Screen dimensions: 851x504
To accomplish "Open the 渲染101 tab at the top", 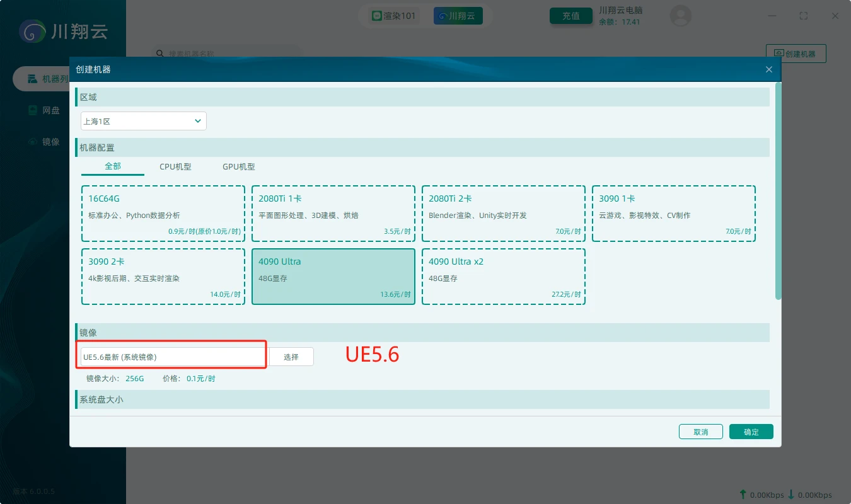I will [394, 16].
